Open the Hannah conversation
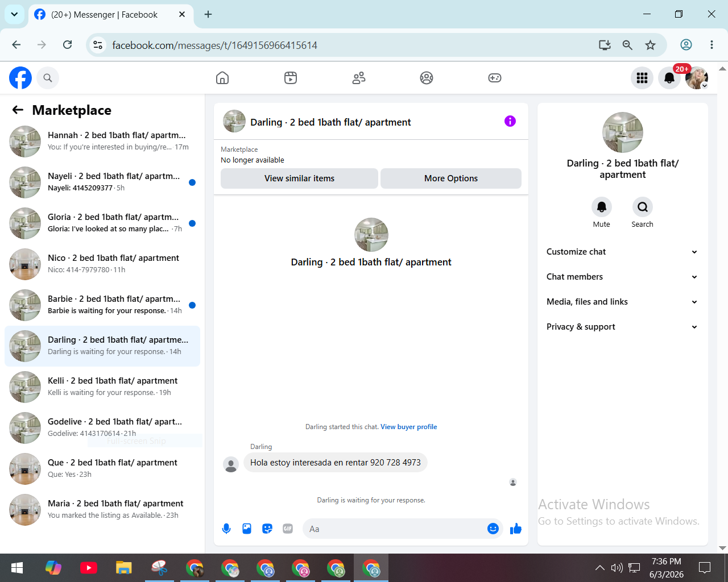728x582 pixels. click(x=102, y=142)
